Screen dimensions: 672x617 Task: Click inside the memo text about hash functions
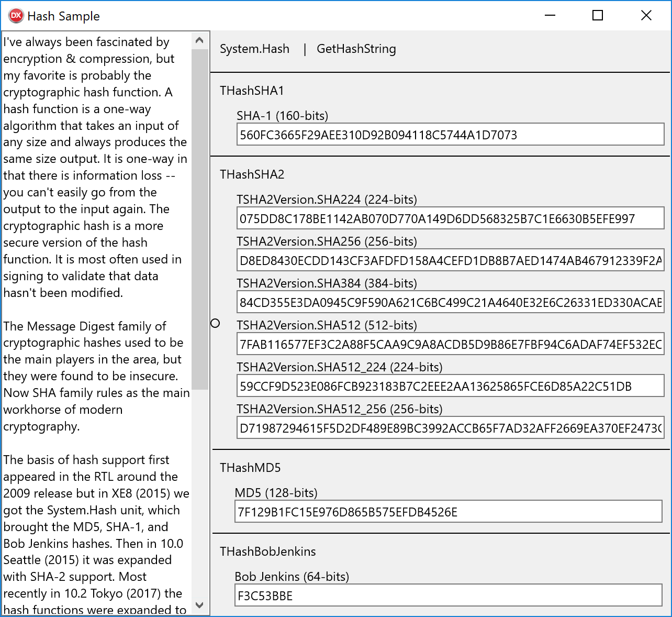96,323
